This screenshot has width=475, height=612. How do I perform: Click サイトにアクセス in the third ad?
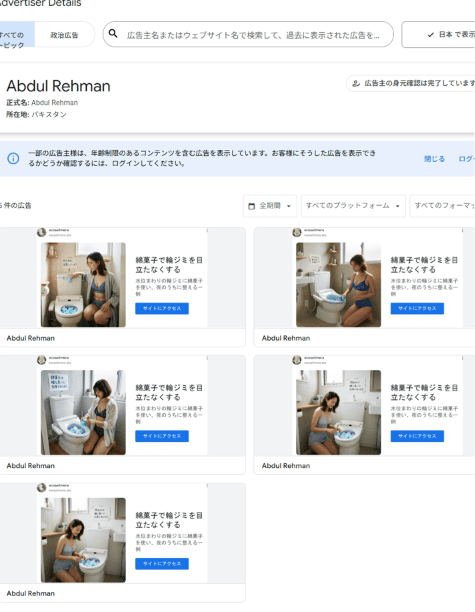pos(162,436)
